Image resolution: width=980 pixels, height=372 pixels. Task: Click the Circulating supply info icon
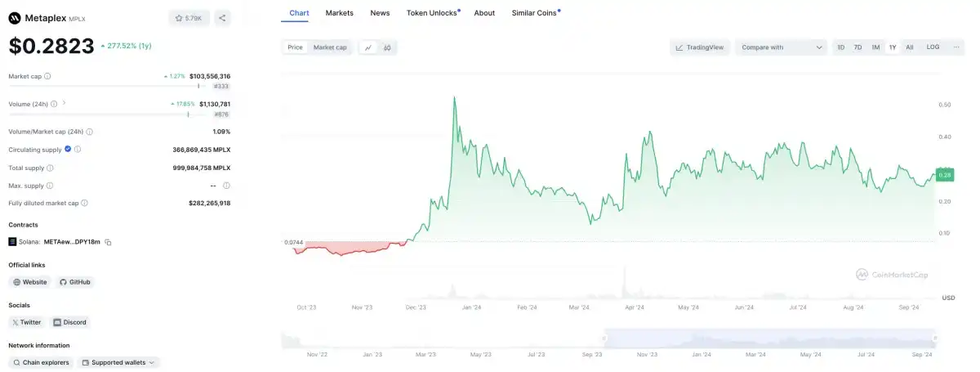point(78,150)
